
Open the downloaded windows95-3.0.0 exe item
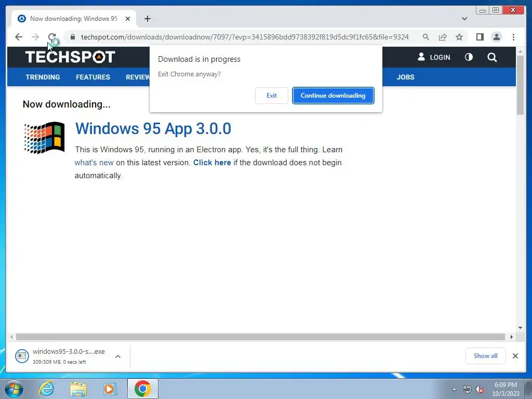[60, 356]
